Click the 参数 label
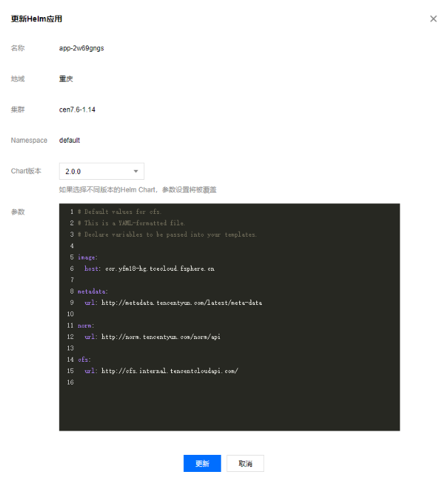Screen dimensions: 448x484 click(x=18, y=212)
